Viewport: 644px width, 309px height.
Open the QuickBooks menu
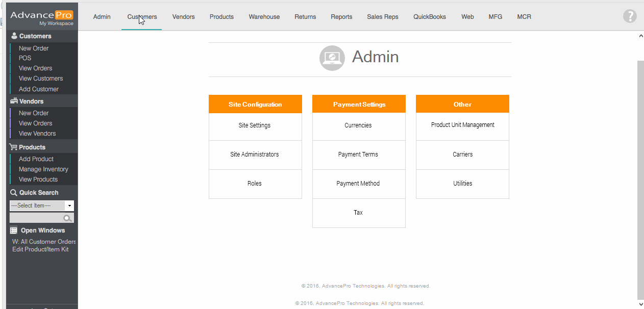pyautogui.click(x=429, y=17)
